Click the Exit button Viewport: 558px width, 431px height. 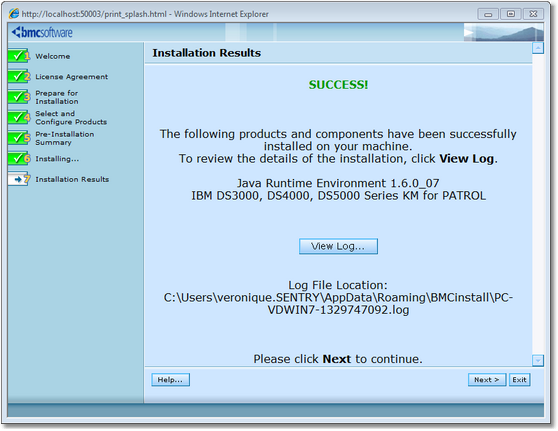tap(519, 380)
